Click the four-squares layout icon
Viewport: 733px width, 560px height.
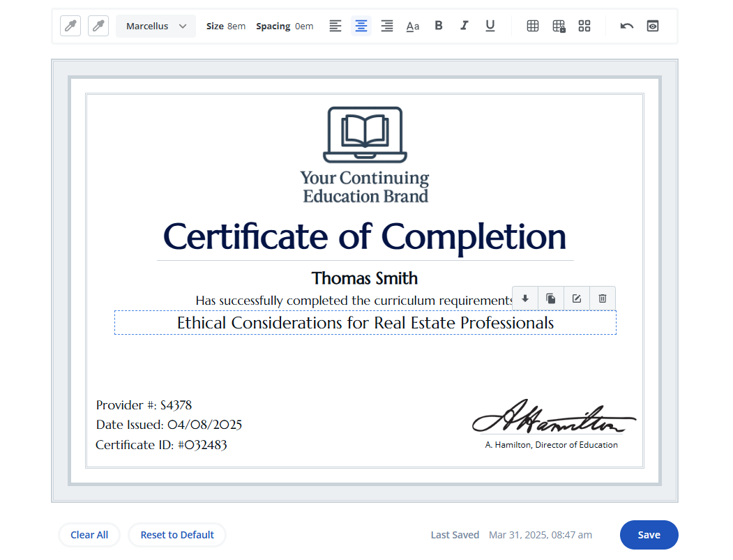584,27
